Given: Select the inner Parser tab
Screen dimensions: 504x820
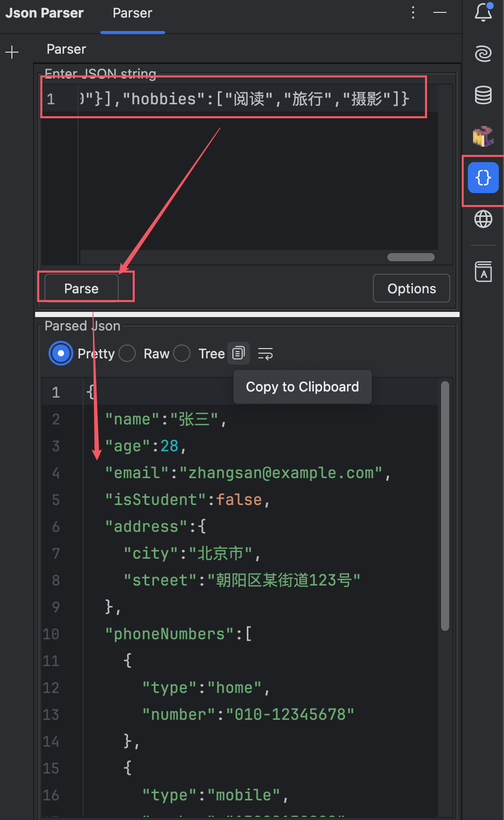Looking at the screenshot, I should pos(66,49).
